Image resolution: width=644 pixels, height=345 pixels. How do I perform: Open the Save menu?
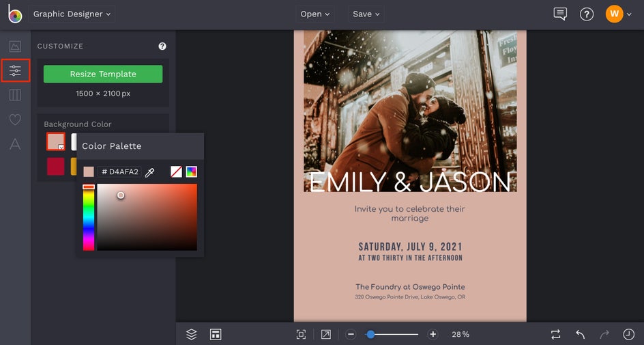tap(366, 14)
